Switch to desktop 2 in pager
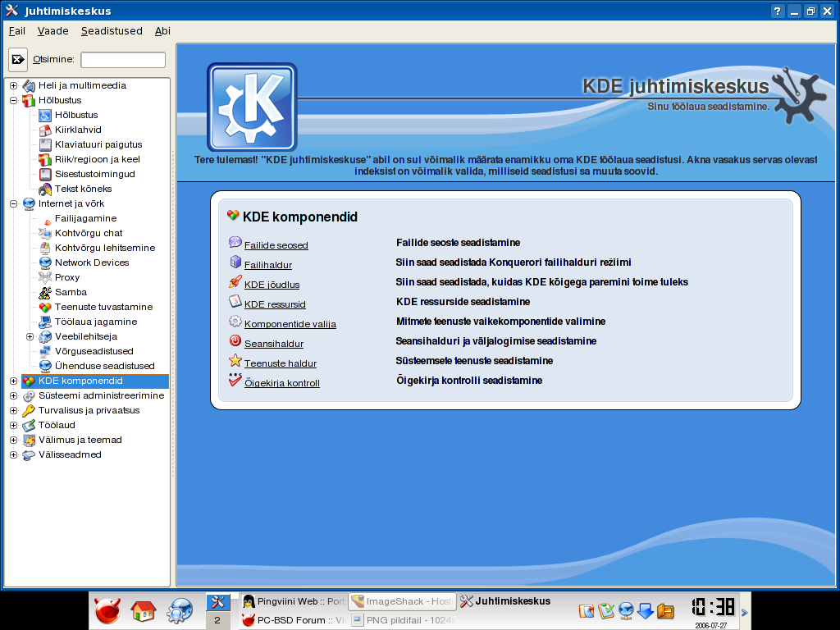Viewport: 840px width, 630px height. (217, 620)
